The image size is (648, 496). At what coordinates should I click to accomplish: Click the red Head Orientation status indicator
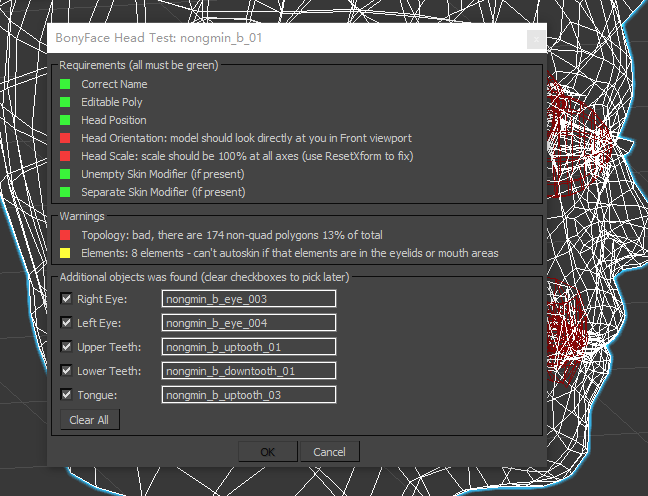[65, 138]
